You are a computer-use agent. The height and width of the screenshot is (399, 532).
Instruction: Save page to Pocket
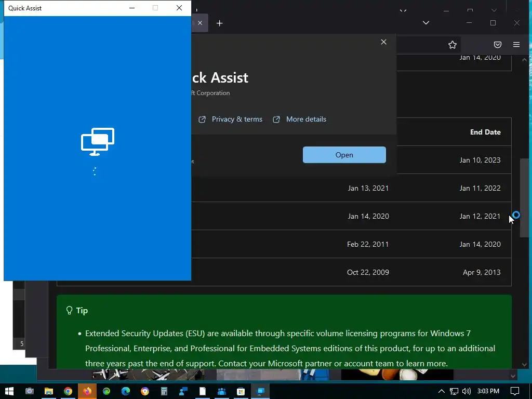[497, 45]
